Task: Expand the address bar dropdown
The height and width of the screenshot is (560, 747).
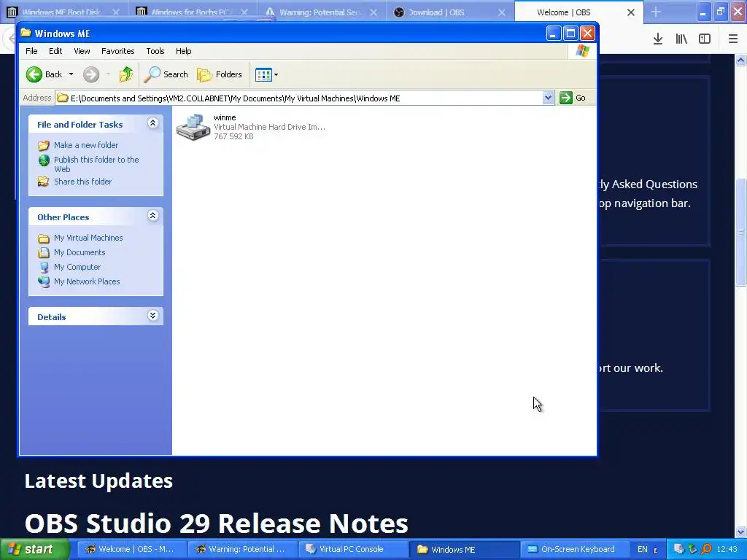Action: pyautogui.click(x=548, y=98)
